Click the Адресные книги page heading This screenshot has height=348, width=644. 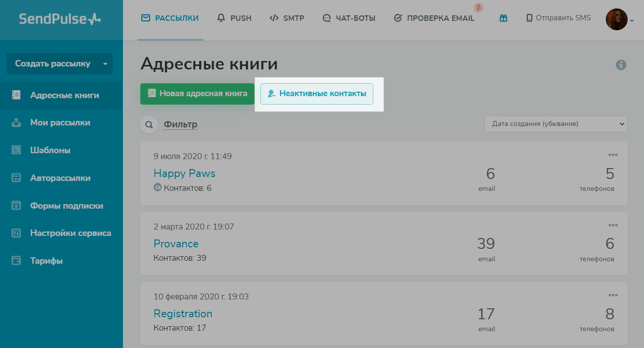click(209, 64)
